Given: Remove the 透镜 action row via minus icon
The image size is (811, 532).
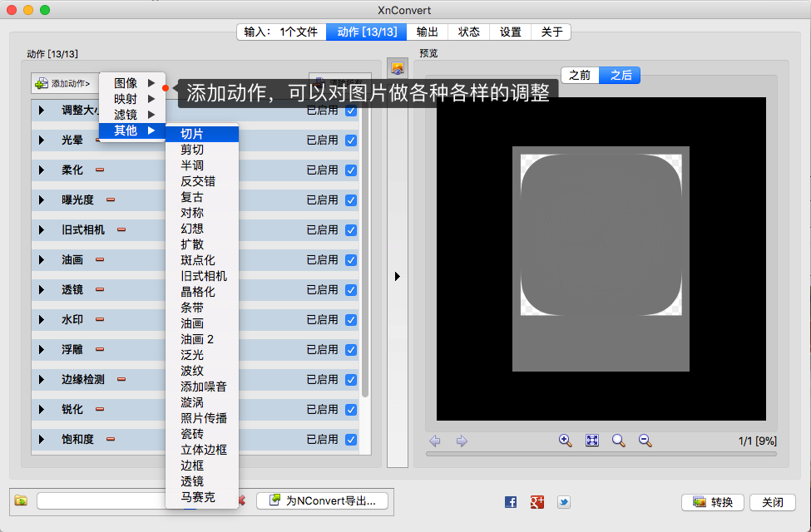Looking at the screenshot, I should (100, 289).
